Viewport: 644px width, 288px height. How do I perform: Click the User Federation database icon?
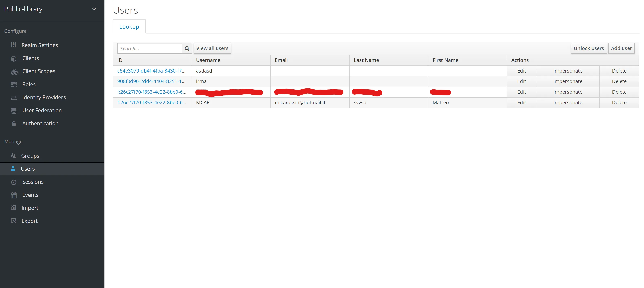[14, 111]
